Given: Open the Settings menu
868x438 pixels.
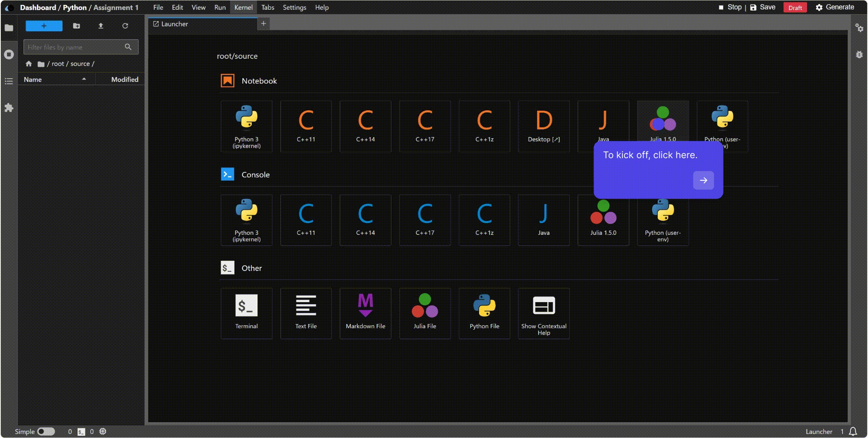Looking at the screenshot, I should click(294, 7).
